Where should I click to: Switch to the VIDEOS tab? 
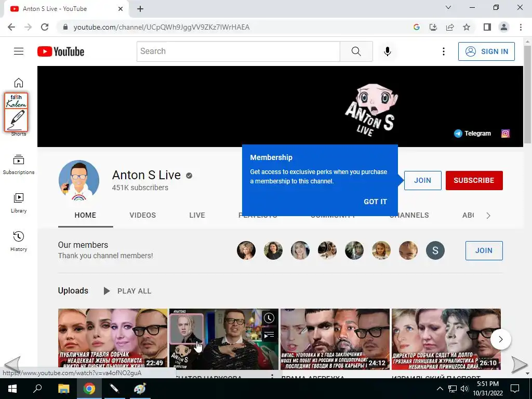[x=142, y=215]
